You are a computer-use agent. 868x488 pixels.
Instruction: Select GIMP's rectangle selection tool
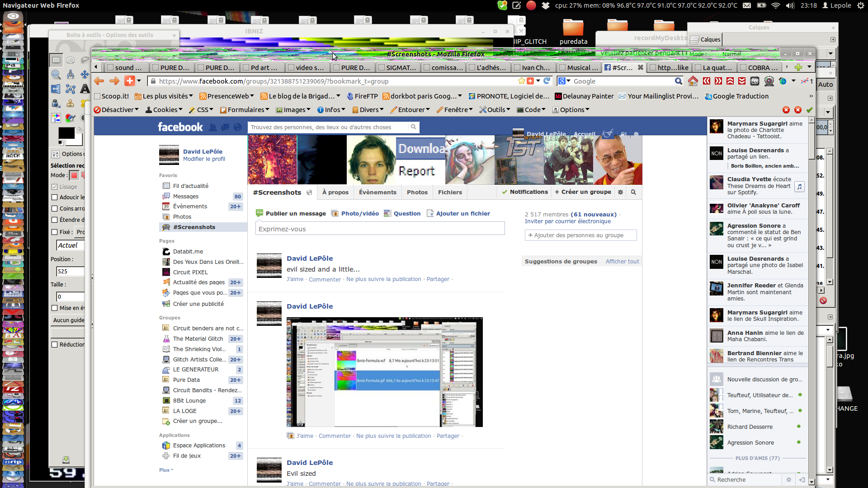pyautogui.click(x=56, y=60)
